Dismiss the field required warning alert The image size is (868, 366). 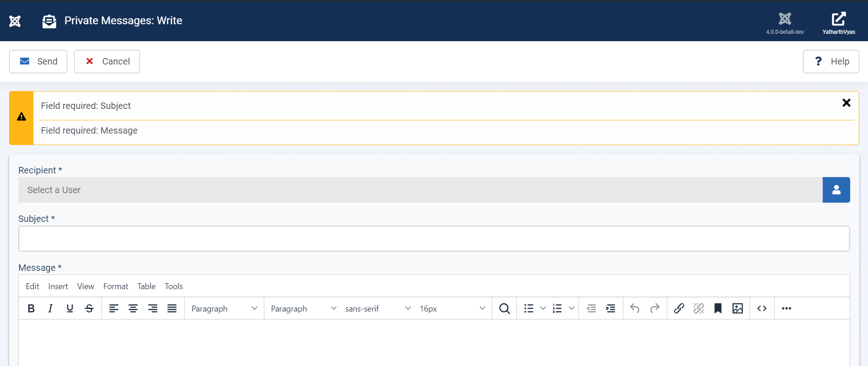847,103
